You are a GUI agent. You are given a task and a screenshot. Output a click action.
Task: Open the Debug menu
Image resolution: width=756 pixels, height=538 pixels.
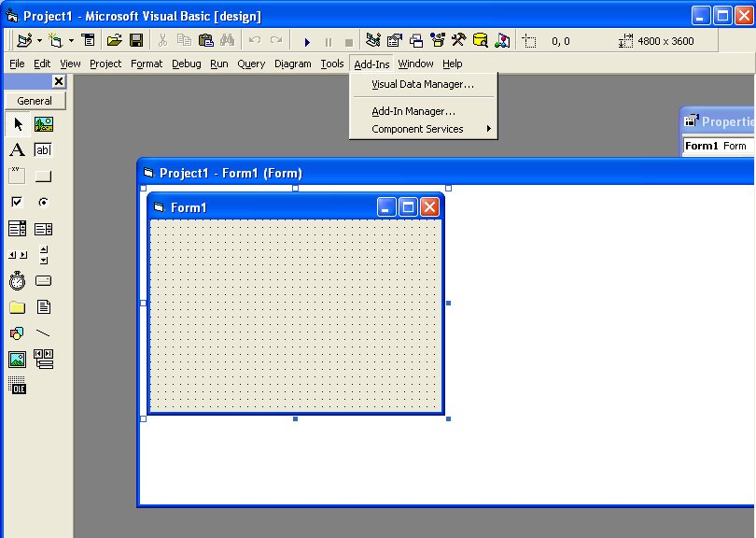187,64
